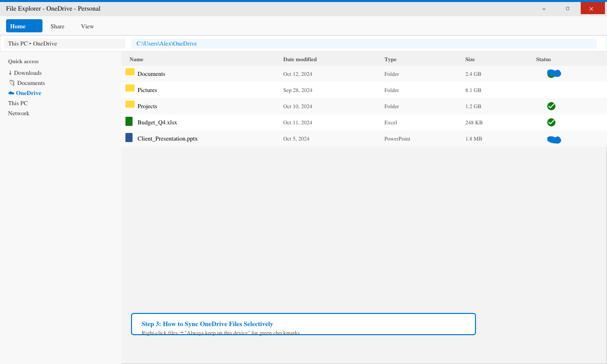Click the 1.2 GB size cell
The height and width of the screenshot is (364, 607).
[473, 106]
